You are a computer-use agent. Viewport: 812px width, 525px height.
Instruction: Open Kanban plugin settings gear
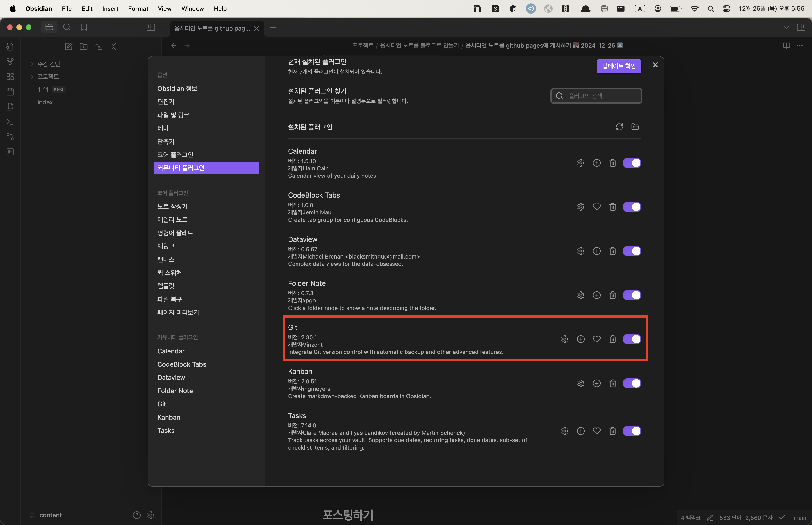coord(581,383)
